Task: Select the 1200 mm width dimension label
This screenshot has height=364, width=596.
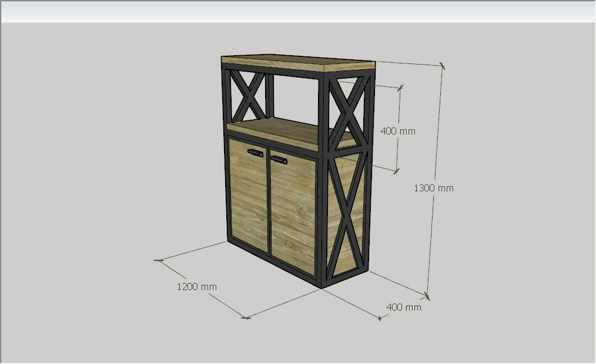Action: [x=197, y=287]
